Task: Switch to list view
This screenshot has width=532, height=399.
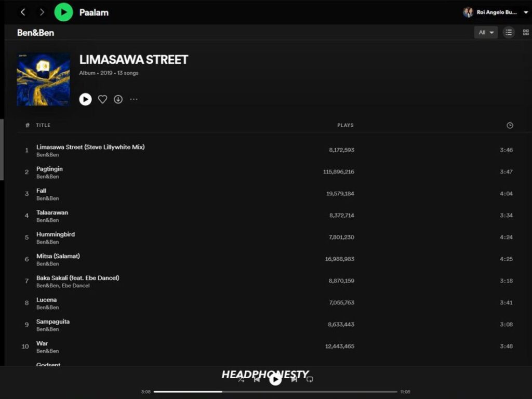Action: [508, 32]
